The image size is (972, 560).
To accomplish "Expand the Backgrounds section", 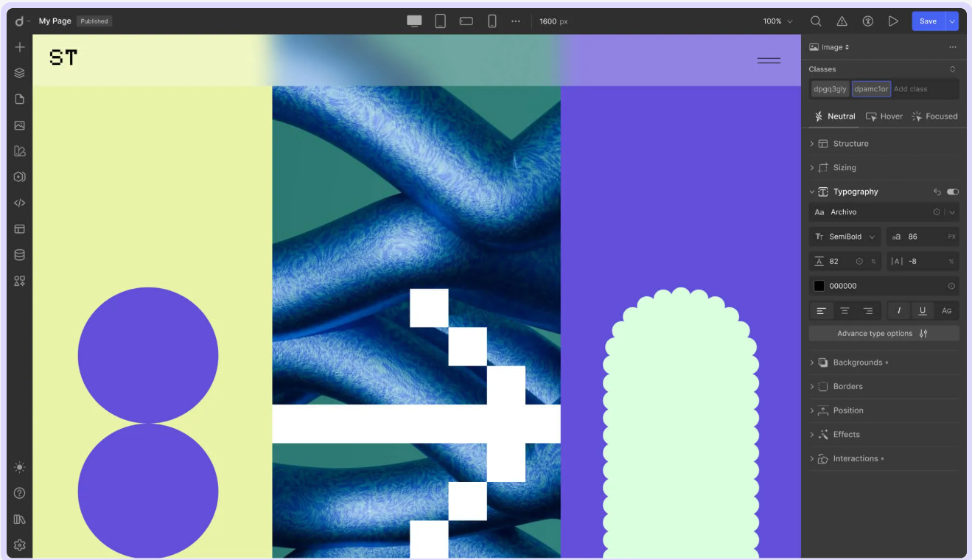I will point(857,363).
